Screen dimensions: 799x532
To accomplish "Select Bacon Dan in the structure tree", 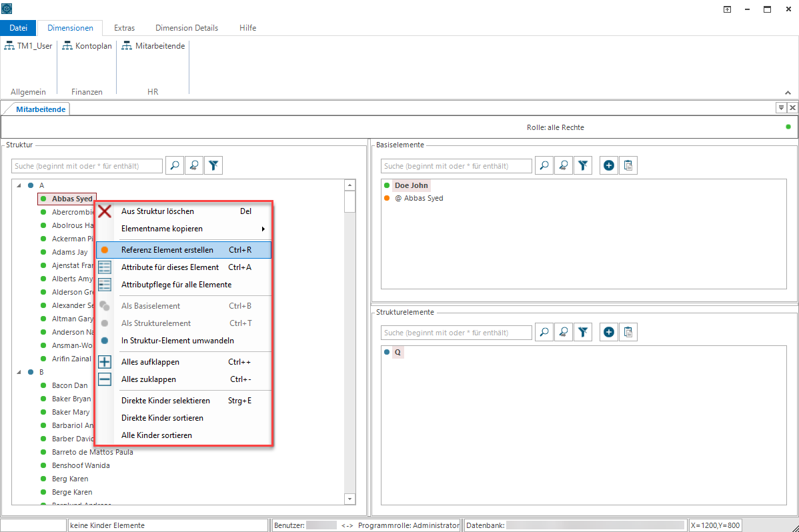I will click(70, 386).
